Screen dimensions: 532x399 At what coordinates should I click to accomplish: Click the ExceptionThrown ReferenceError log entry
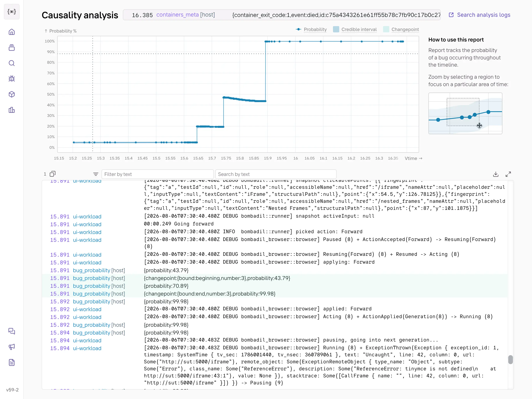(x=275, y=365)
